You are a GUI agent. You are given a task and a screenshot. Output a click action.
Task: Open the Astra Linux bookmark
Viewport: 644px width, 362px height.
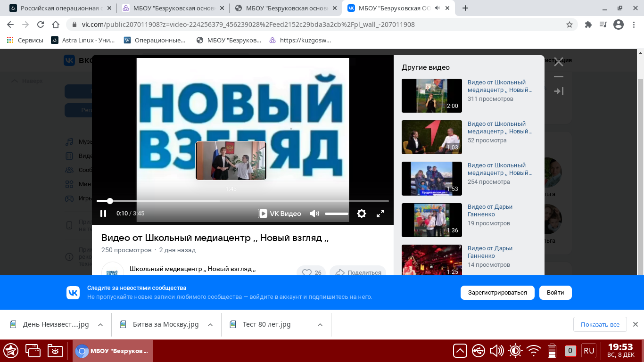point(83,40)
